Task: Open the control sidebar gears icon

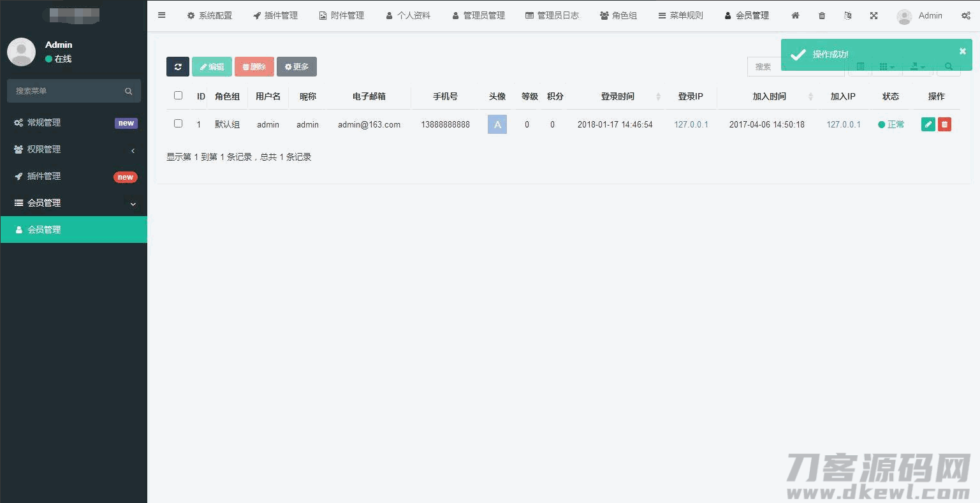Action: [965, 16]
